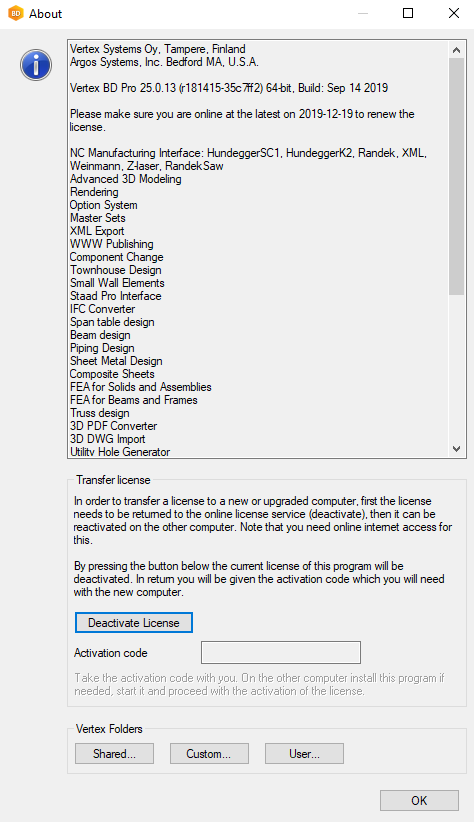This screenshot has width=474, height=822.
Task: Open the Shared... Vertex folder
Action: (114, 753)
